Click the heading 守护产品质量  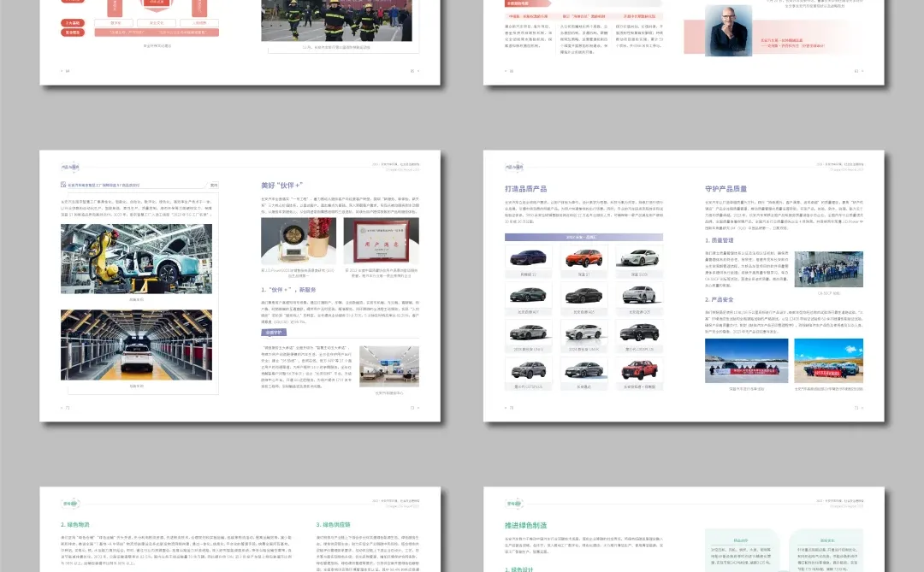(726, 188)
